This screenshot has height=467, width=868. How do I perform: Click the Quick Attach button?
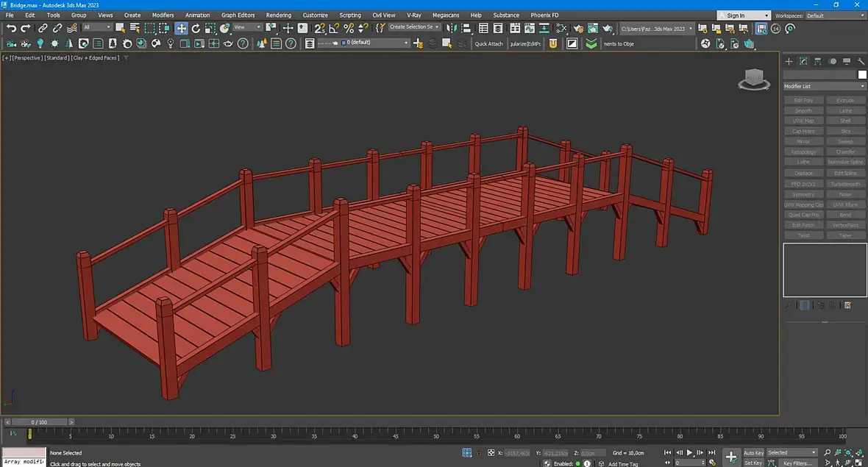tap(488, 43)
